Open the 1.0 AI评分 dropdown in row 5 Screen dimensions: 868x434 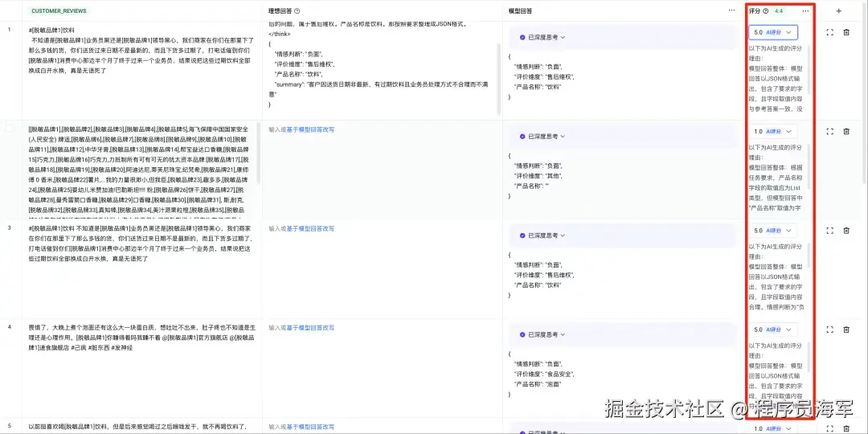click(x=773, y=428)
